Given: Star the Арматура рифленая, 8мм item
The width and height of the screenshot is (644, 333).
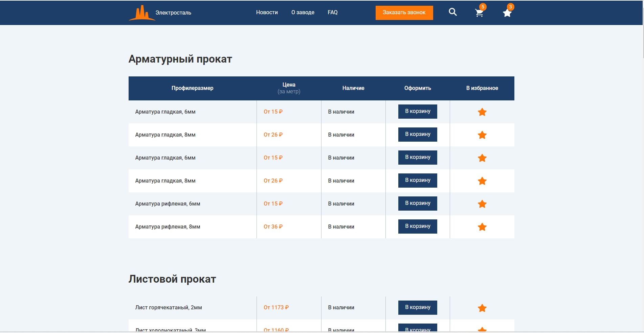Looking at the screenshot, I should pos(482,227).
